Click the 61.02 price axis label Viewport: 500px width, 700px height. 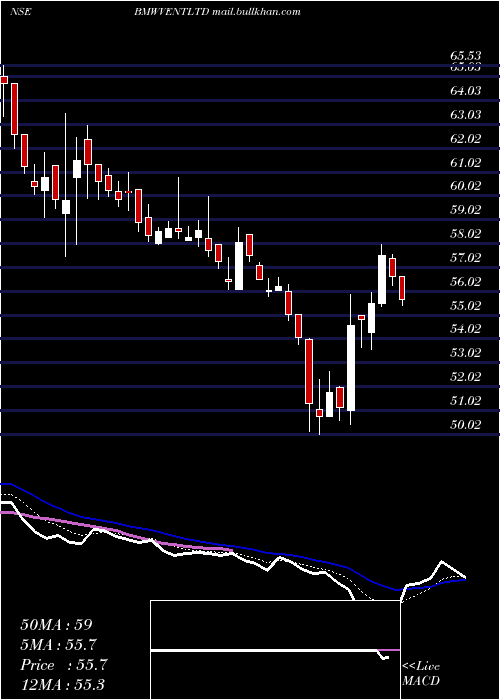[466, 162]
